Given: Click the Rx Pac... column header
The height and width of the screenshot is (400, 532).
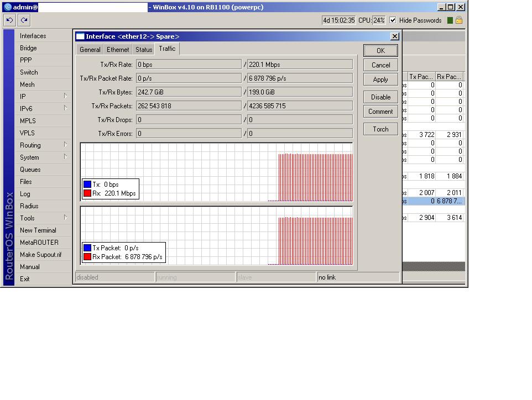Looking at the screenshot, I should coord(449,77).
